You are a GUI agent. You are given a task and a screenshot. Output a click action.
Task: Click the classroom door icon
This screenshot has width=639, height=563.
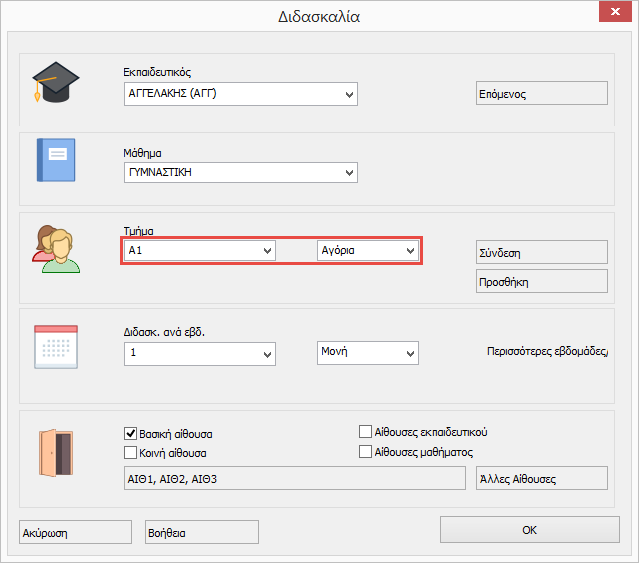click(x=55, y=451)
